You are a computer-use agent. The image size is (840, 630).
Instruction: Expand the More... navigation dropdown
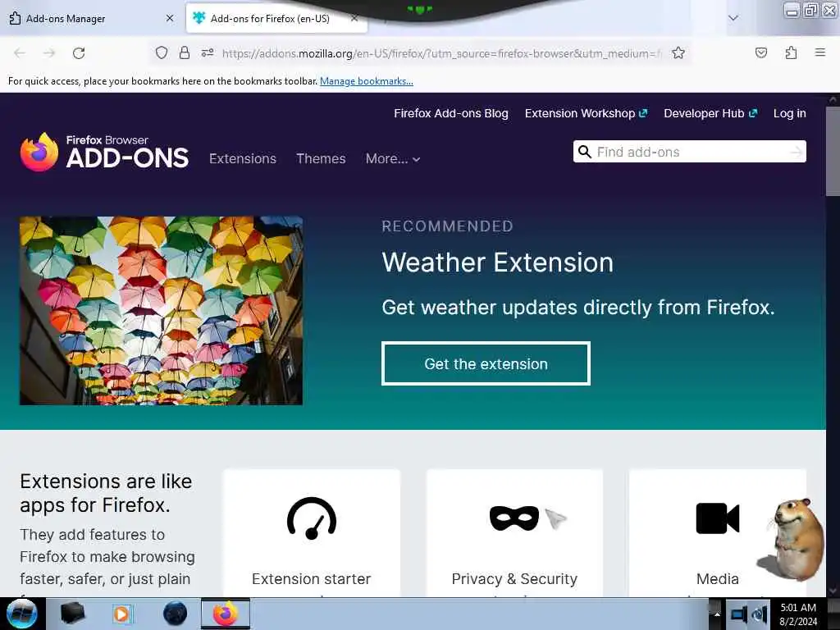coord(393,158)
